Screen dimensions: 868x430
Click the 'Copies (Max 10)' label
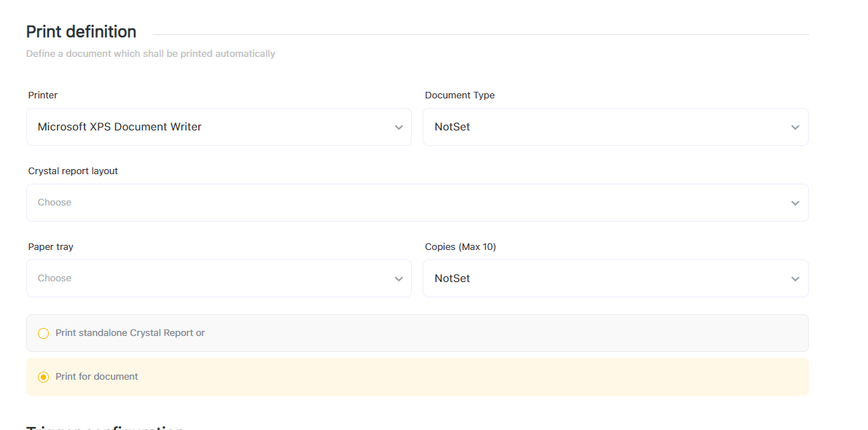[x=460, y=247]
